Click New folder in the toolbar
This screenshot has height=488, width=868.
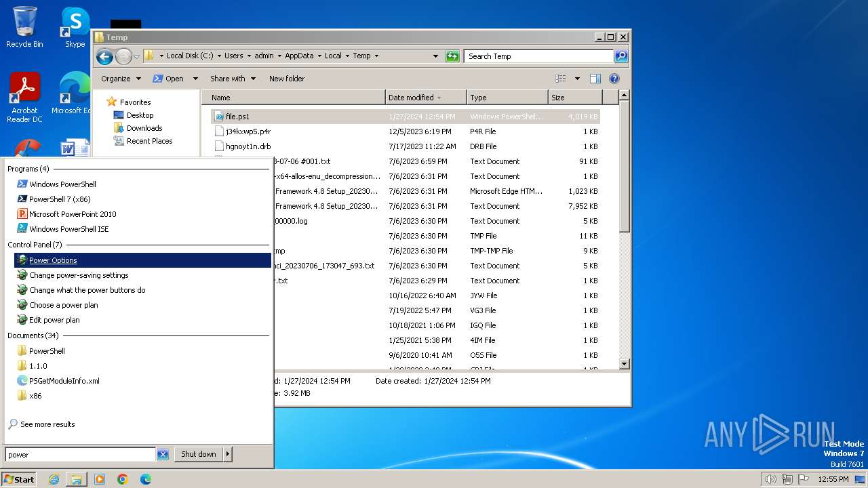(x=287, y=79)
